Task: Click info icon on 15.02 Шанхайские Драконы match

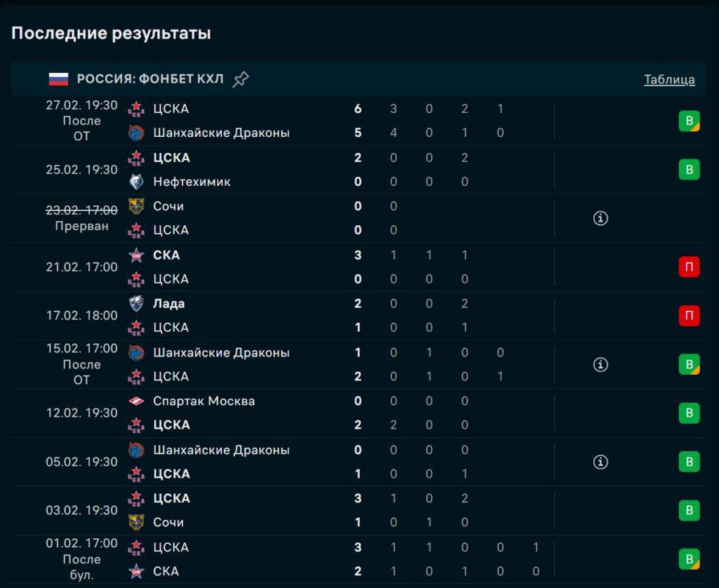Action: pos(600,364)
